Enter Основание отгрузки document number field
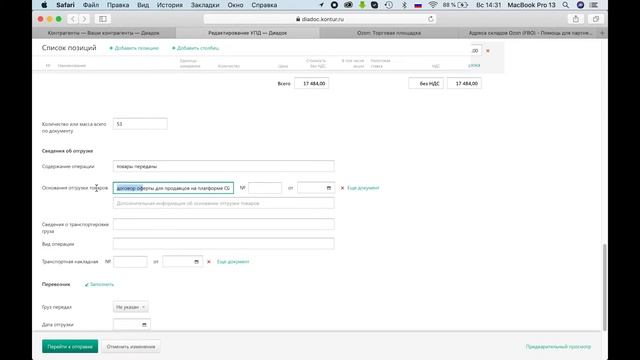 [x=264, y=188]
